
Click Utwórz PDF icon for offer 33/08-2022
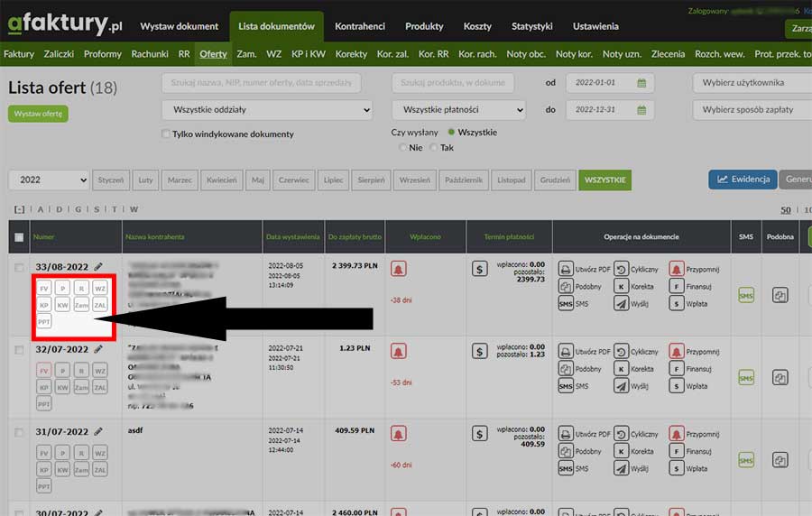point(566,269)
